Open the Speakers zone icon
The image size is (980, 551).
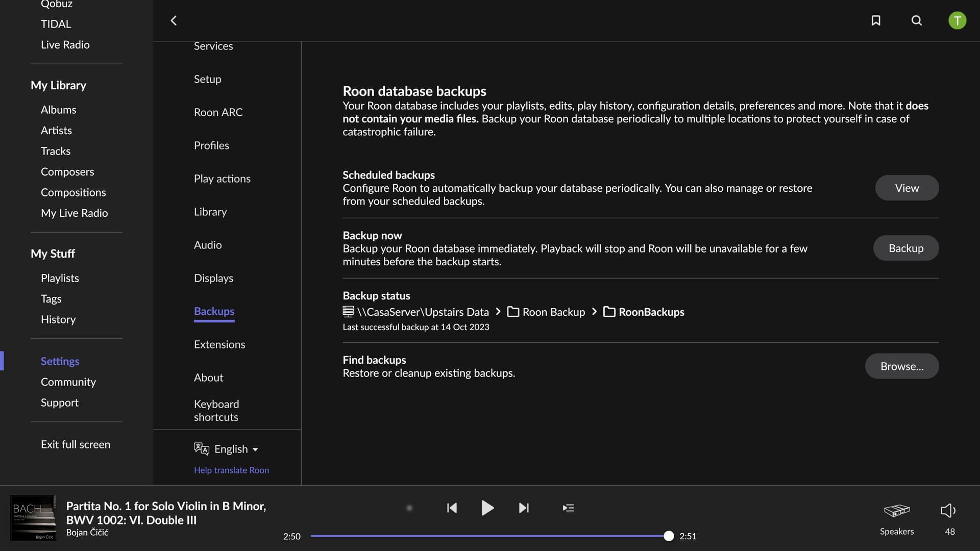point(897,510)
